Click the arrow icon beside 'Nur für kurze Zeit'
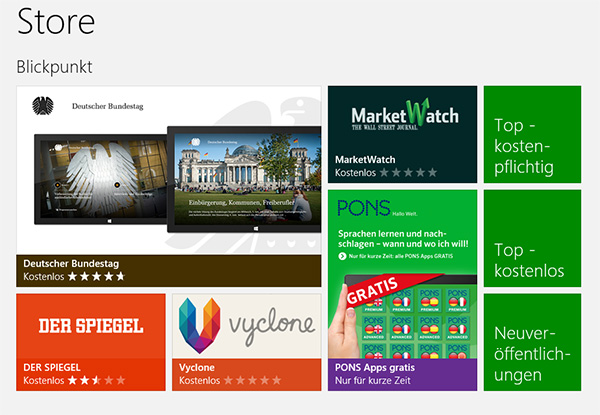The width and height of the screenshot is (600, 415). [x=342, y=256]
